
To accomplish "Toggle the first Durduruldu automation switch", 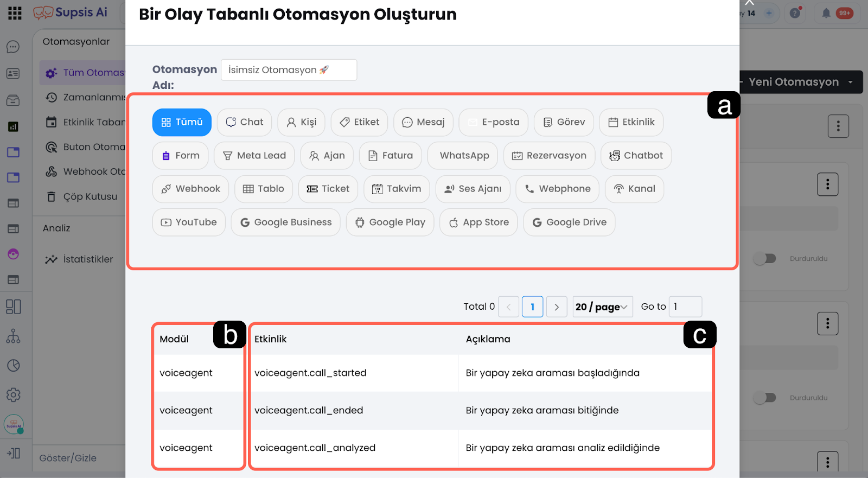I will (765, 259).
